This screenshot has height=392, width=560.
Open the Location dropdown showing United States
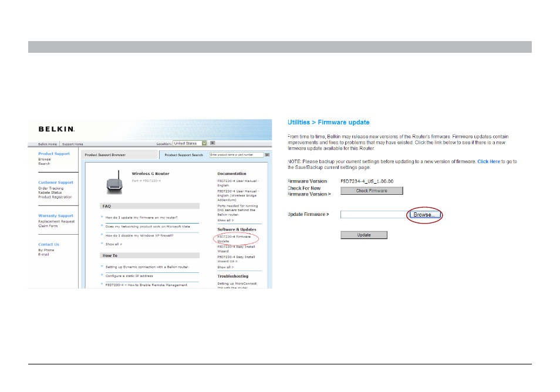[190, 143]
